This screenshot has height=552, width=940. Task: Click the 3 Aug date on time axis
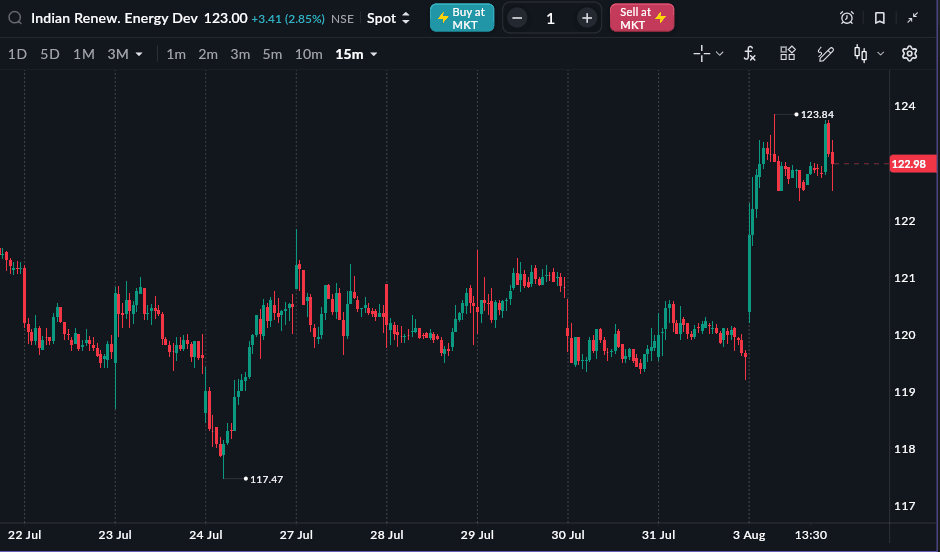(749, 535)
